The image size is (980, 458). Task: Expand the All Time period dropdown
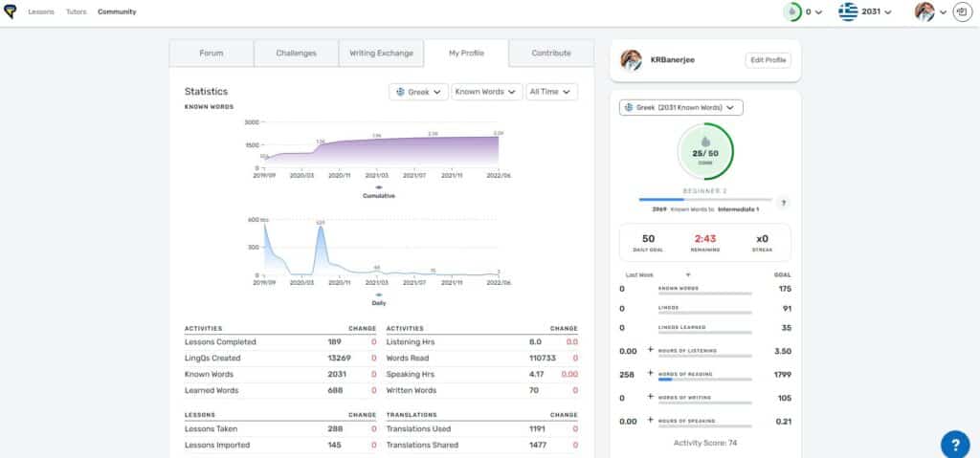(552, 92)
